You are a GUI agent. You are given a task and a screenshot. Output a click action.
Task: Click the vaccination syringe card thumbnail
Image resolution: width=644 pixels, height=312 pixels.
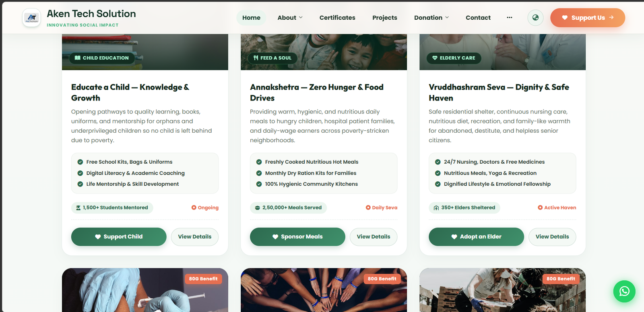coord(145,290)
